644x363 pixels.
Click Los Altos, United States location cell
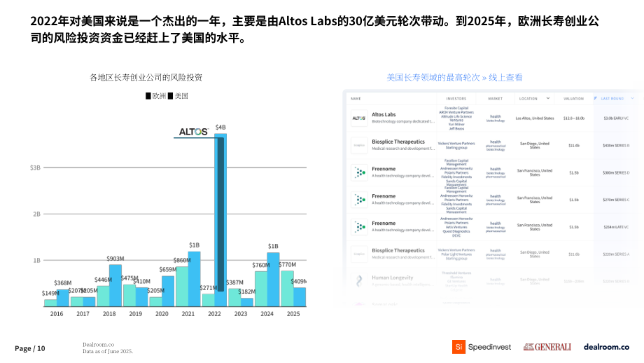tap(535, 118)
